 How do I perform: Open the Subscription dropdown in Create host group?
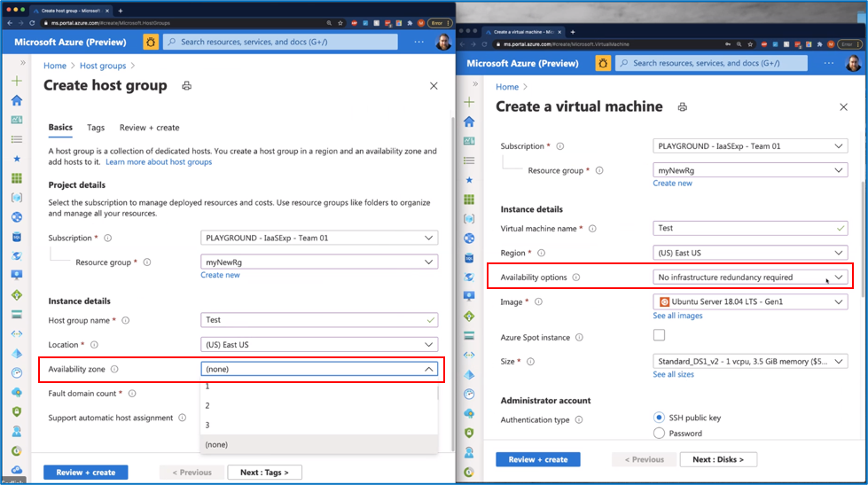(x=319, y=239)
